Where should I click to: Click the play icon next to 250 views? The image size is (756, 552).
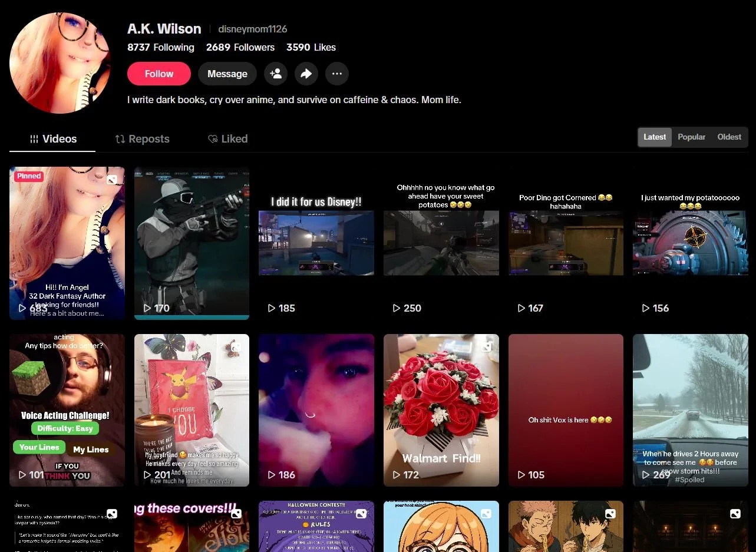point(397,308)
